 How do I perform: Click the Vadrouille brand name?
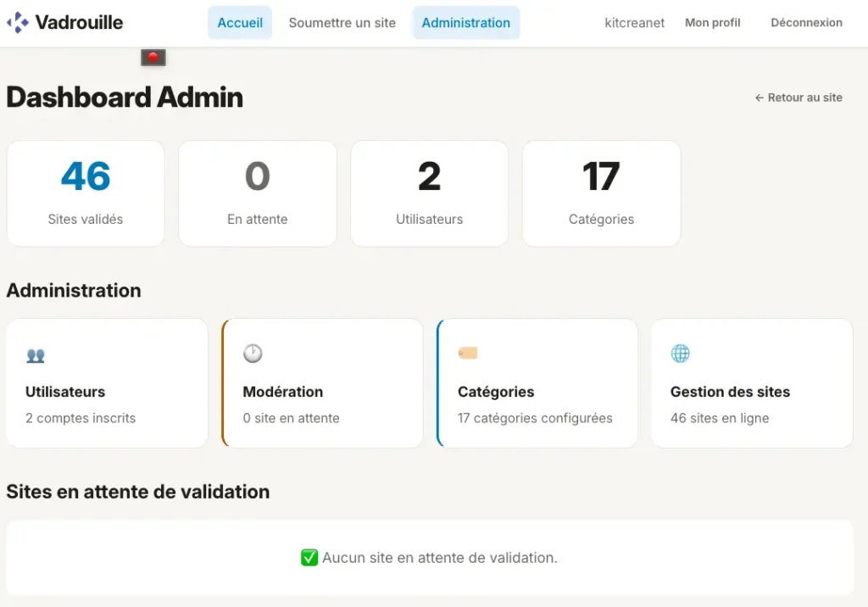click(79, 23)
